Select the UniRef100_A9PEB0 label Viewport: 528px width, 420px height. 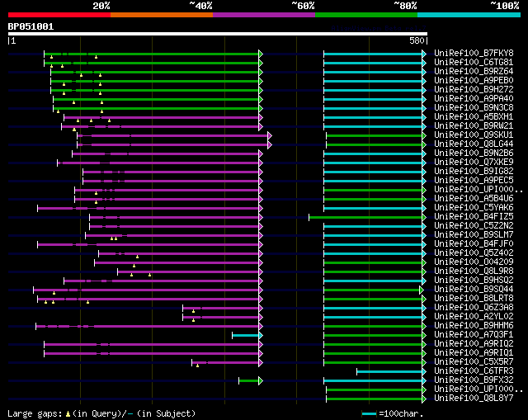click(474, 80)
